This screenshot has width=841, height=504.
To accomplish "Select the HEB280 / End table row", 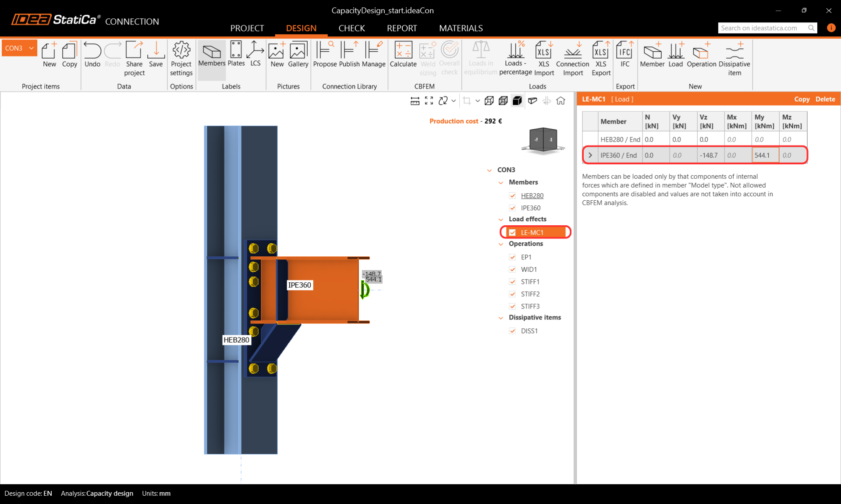I will click(x=695, y=139).
